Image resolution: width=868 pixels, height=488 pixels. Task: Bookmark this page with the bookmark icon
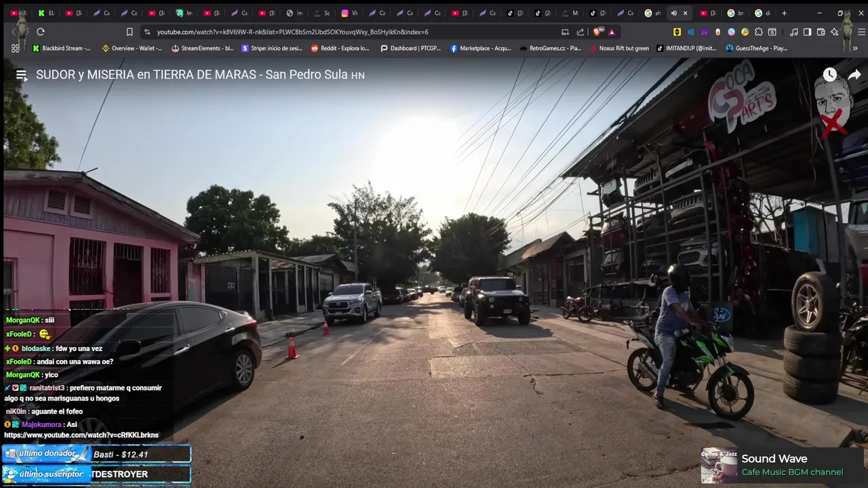[x=130, y=32]
